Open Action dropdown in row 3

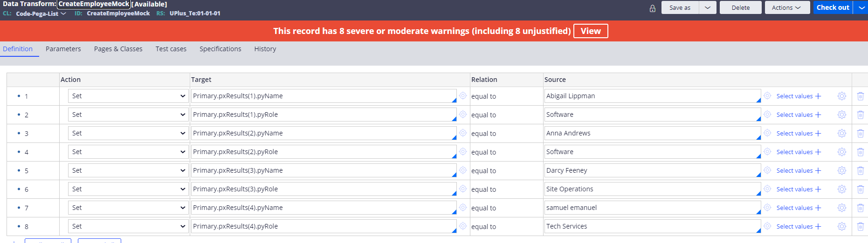(128, 133)
